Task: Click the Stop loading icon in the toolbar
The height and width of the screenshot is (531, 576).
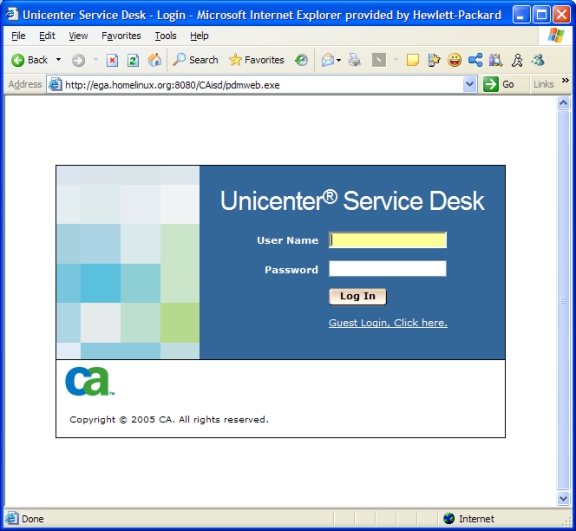Action: pyautogui.click(x=112, y=60)
